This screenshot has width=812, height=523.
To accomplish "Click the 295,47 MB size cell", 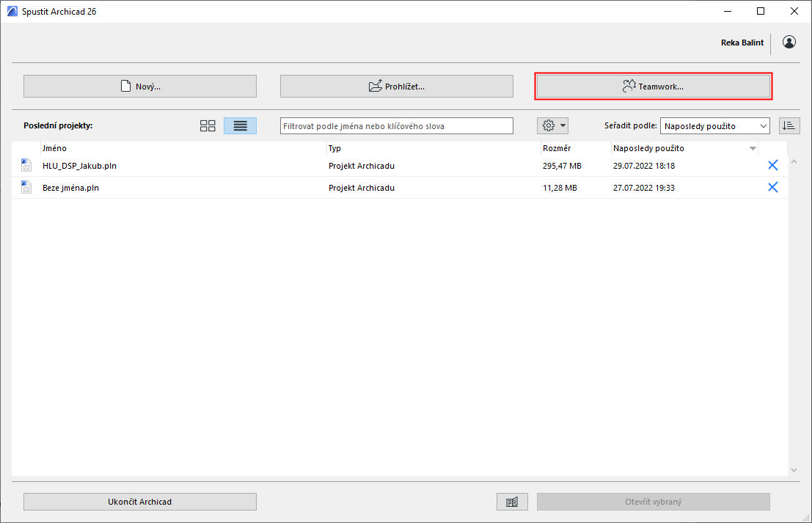I will tap(562, 166).
